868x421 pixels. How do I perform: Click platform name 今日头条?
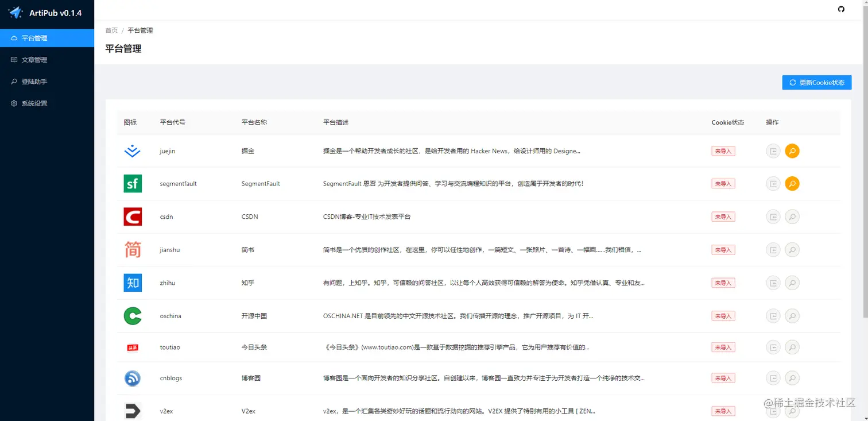coord(254,347)
